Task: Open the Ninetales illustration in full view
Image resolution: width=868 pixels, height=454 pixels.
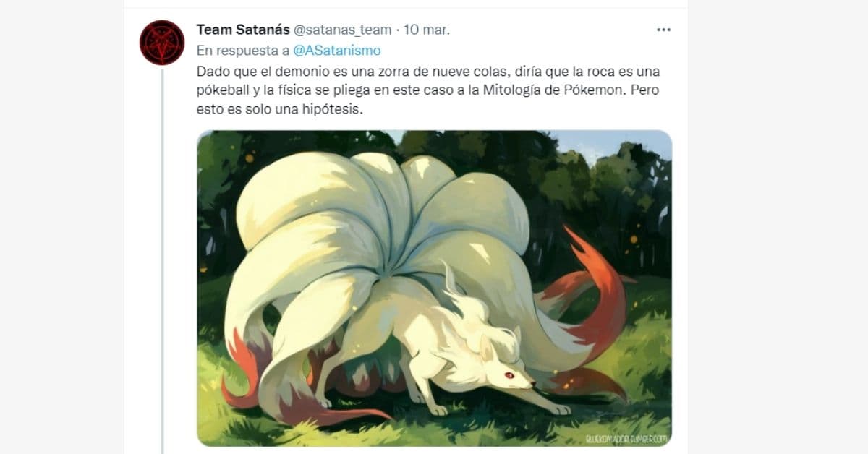Action: click(x=434, y=288)
